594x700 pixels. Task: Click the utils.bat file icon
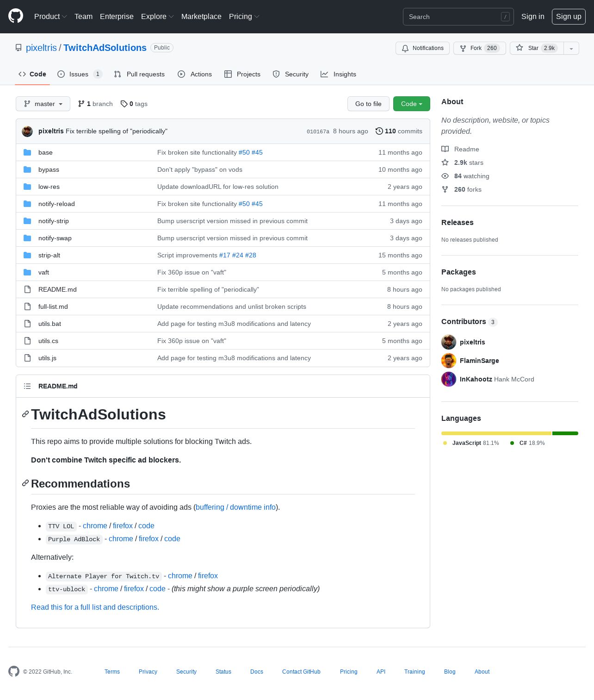coord(27,324)
